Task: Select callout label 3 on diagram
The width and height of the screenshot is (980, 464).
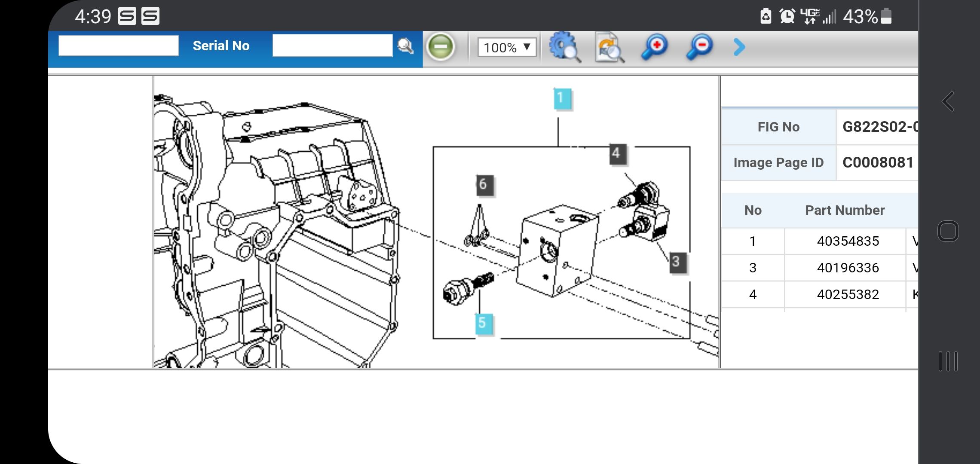Action: click(x=677, y=263)
